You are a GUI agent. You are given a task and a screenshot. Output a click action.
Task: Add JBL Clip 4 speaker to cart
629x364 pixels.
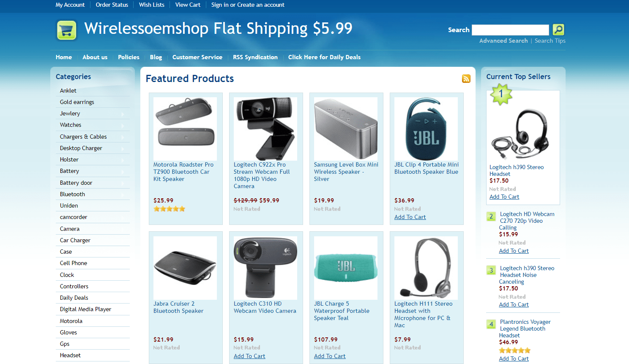(x=410, y=217)
